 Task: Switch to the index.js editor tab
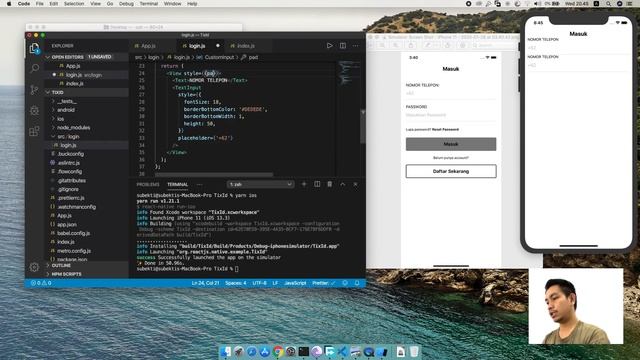coord(246,46)
